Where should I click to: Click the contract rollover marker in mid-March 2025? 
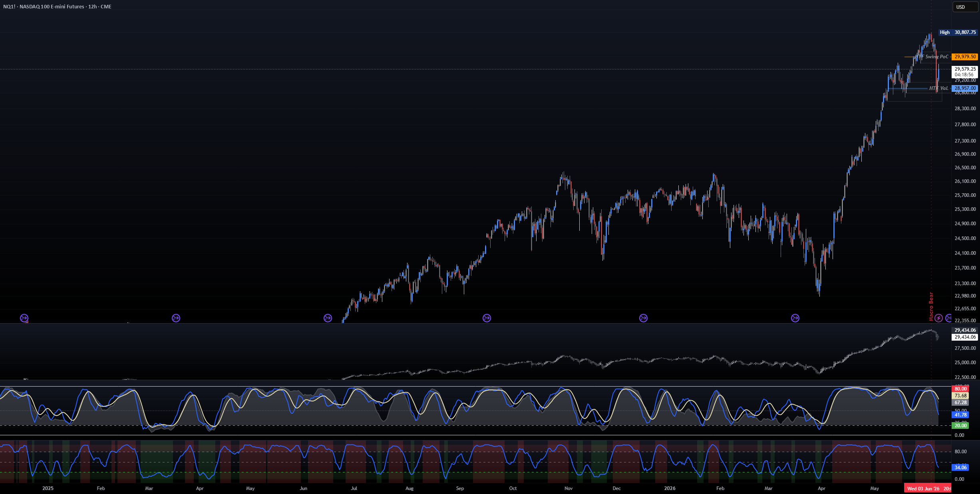(x=176, y=318)
